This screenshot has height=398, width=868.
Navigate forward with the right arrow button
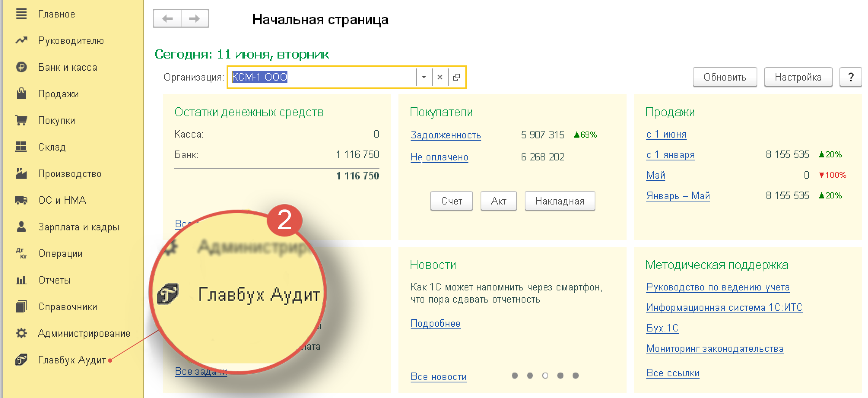(x=195, y=19)
